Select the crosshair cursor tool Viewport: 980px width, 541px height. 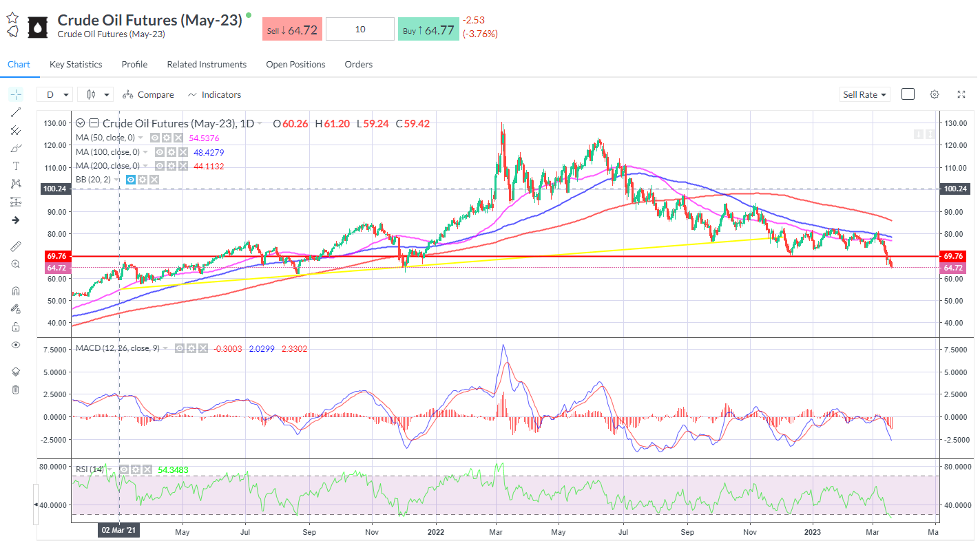point(15,94)
